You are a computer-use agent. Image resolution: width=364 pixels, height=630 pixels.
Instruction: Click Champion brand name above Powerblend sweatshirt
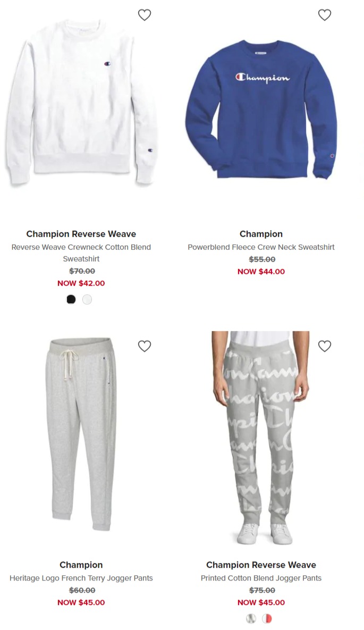(x=261, y=234)
